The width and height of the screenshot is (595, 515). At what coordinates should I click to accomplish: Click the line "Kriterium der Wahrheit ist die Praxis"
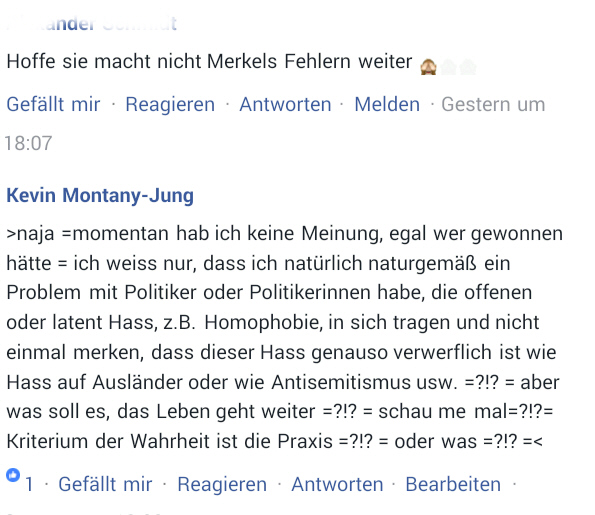(x=170, y=441)
